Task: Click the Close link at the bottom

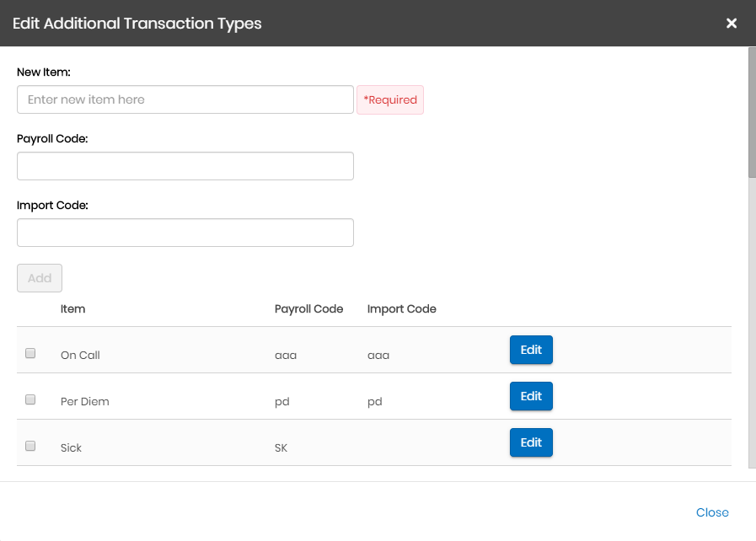Action: tap(712, 512)
